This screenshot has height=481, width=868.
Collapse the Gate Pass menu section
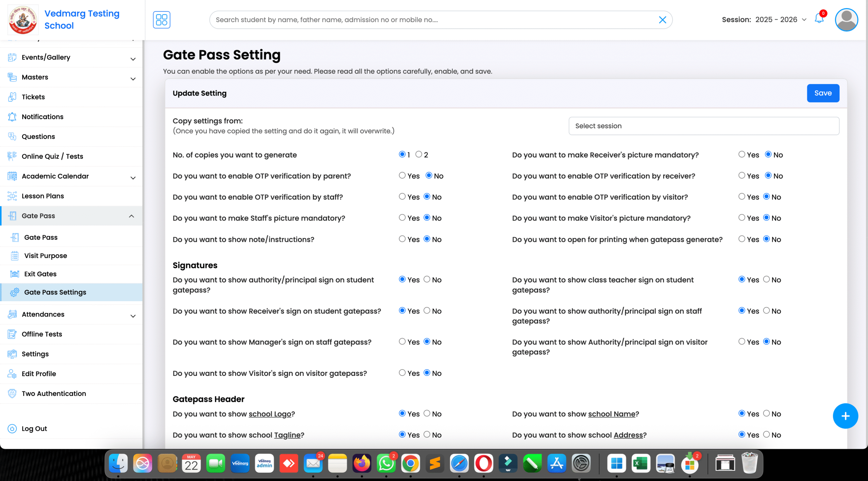click(x=132, y=216)
